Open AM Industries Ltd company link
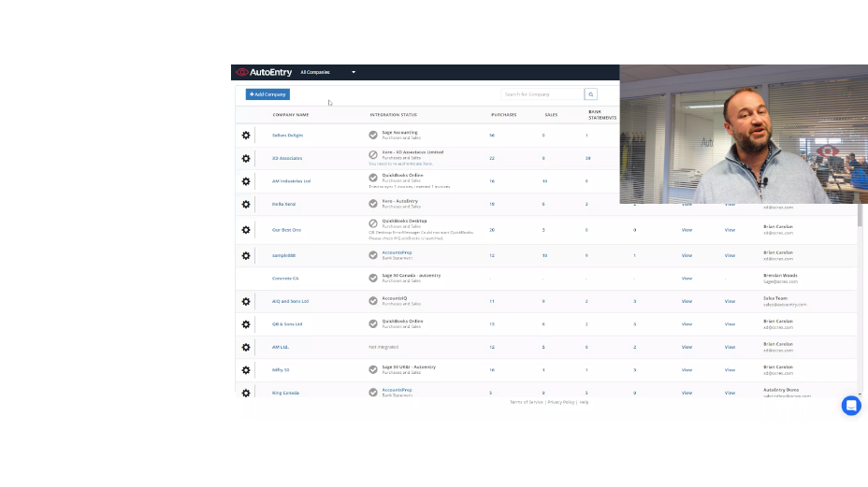This screenshot has width=868, height=487. pos(291,181)
